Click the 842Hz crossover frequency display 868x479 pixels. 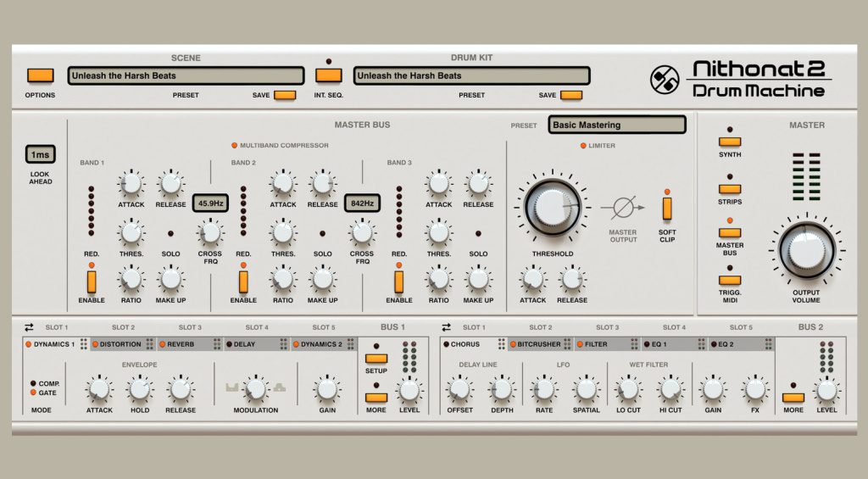(362, 203)
